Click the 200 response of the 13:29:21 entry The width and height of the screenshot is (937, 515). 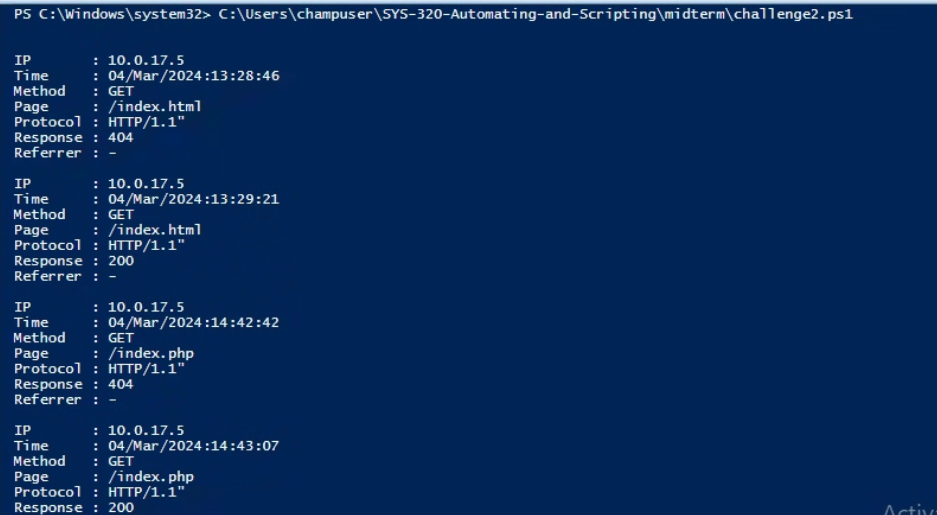pyautogui.click(x=120, y=261)
